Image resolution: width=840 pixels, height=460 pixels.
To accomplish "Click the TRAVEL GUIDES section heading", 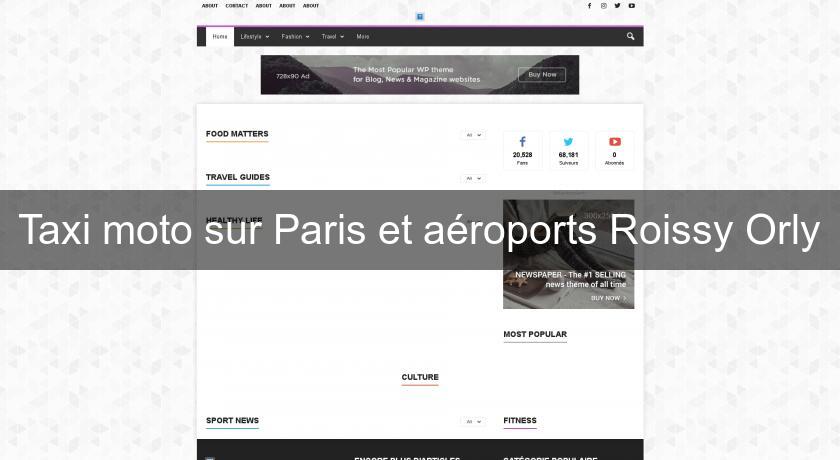I will coord(238,177).
